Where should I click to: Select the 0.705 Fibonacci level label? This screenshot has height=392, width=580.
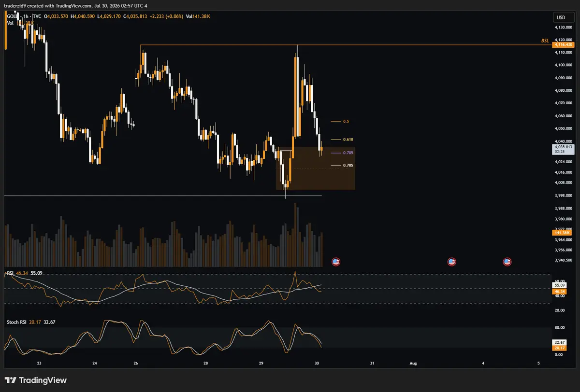pyautogui.click(x=348, y=153)
